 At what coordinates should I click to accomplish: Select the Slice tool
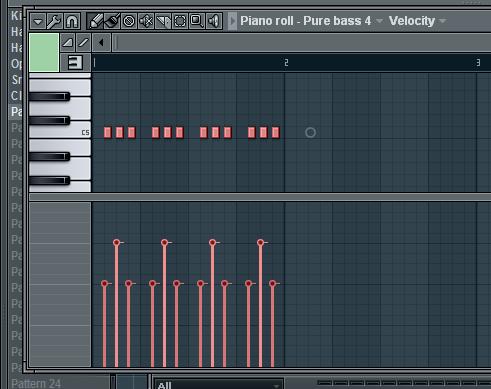pos(163,22)
